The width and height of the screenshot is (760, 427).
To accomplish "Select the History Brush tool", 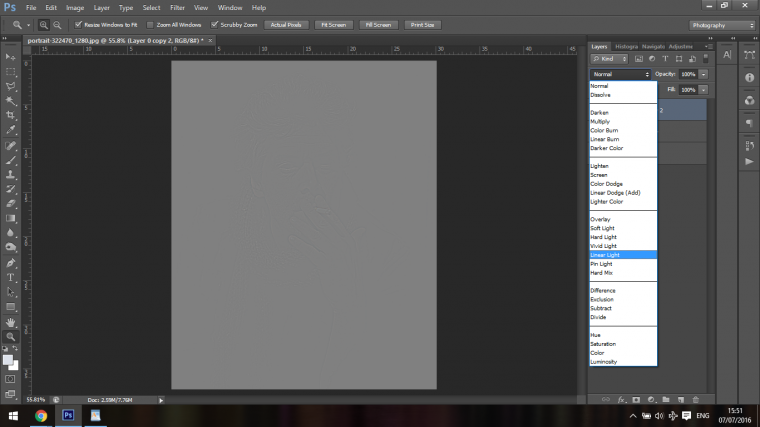I will tap(10, 189).
